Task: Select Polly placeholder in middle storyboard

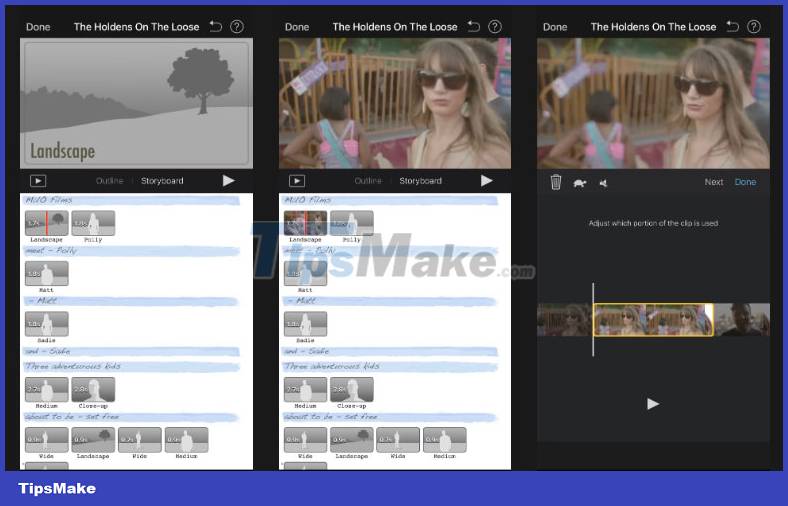Action: click(352, 224)
